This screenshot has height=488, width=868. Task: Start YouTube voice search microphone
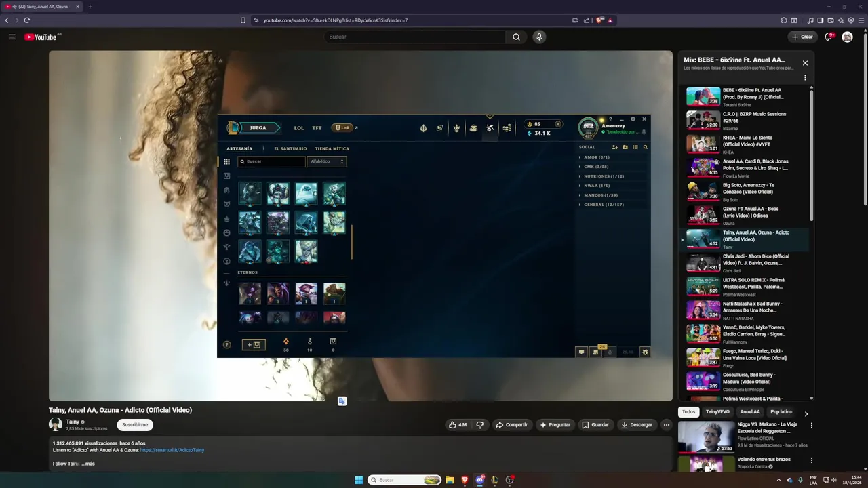539,37
